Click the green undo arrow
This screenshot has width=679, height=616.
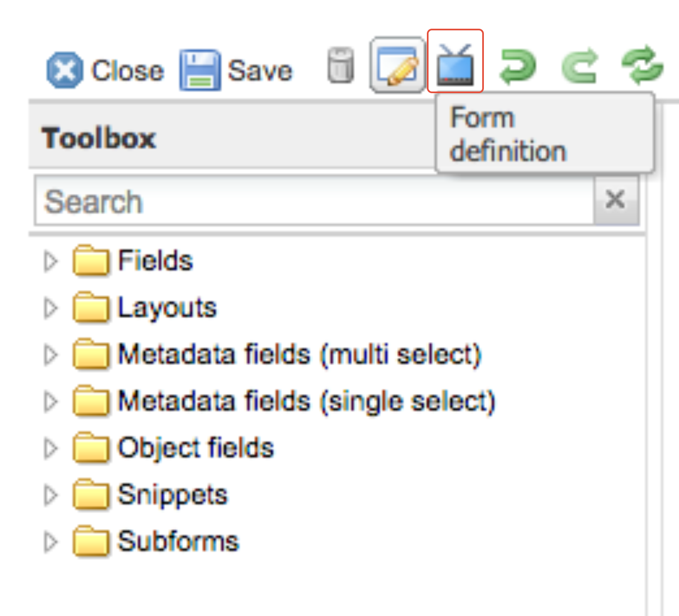518,67
